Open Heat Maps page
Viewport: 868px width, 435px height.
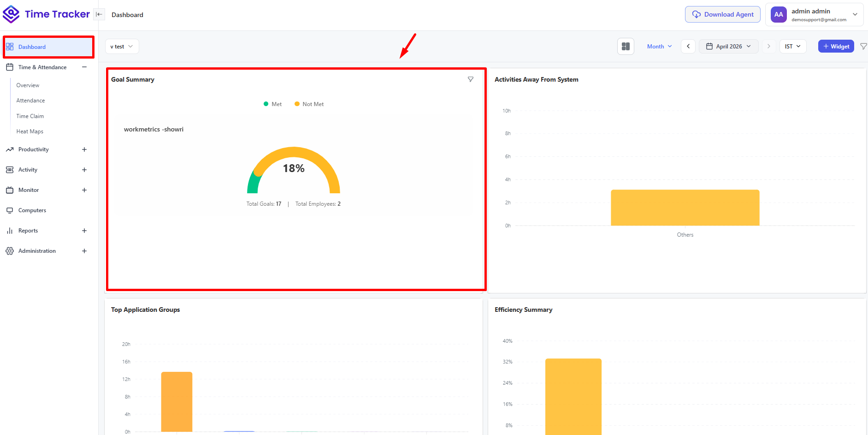click(30, 131)
